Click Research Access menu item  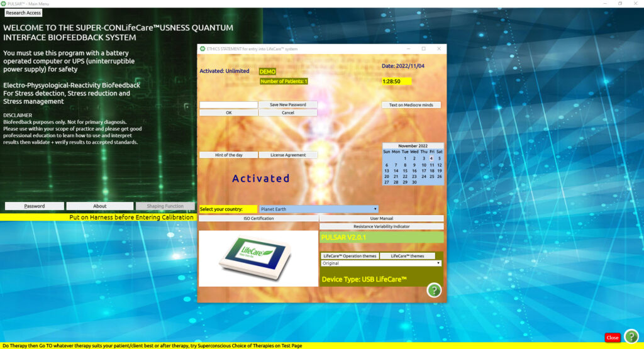(x=23, y=13)
